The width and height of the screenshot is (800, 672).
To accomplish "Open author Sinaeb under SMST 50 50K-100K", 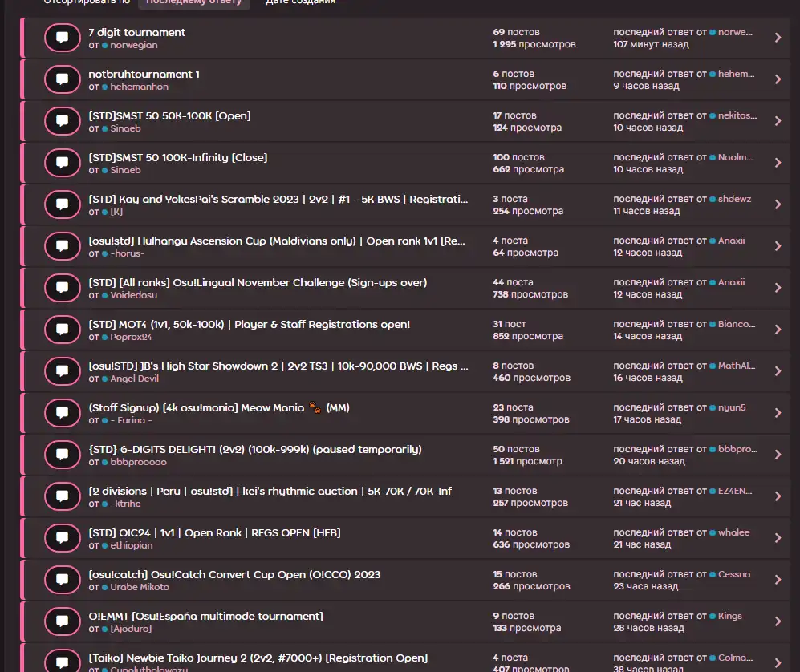I will pos(125,128).
